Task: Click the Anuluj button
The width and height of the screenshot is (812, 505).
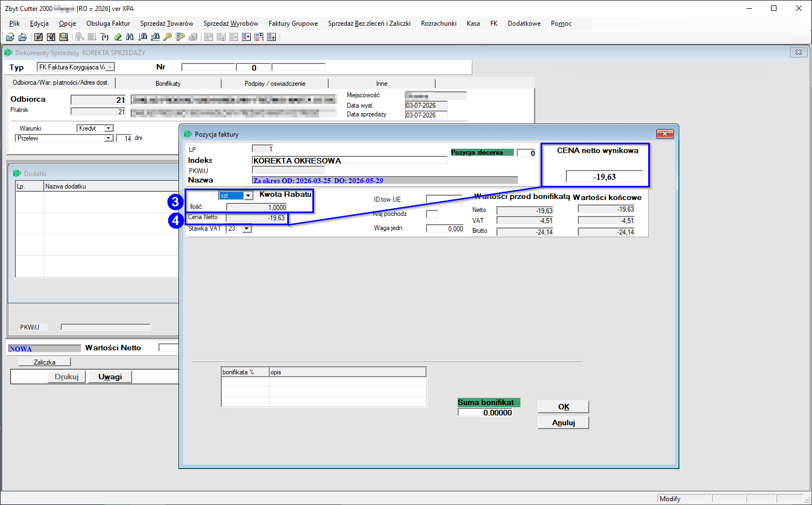Action: pos(564,422)
